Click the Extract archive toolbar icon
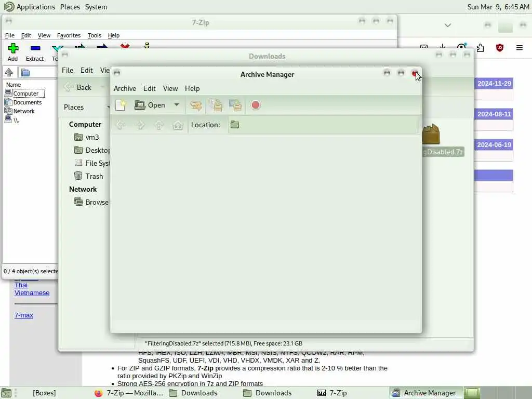The image size is (532, 399). click(x=196, y=105)
